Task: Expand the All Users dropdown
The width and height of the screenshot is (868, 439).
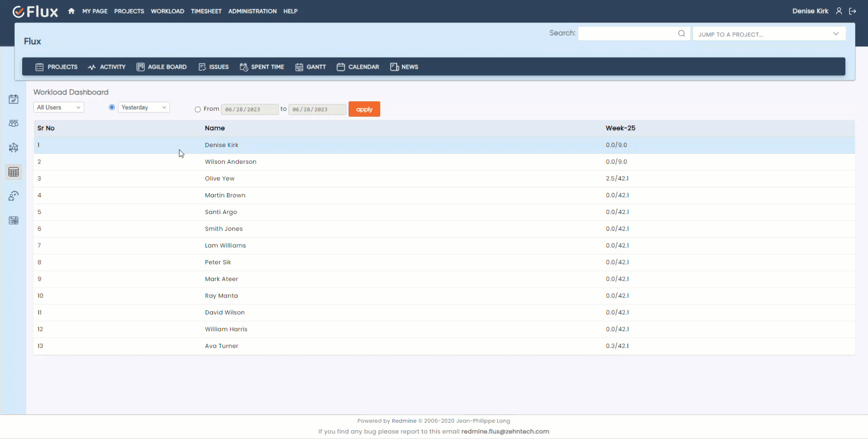Action: [59, 107]
